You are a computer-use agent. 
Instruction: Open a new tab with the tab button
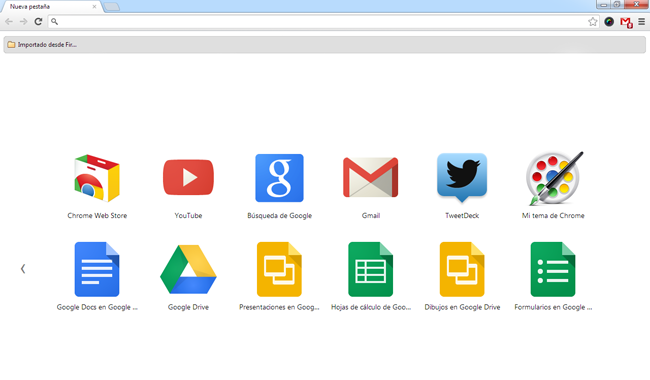click(x=112, y=7)
